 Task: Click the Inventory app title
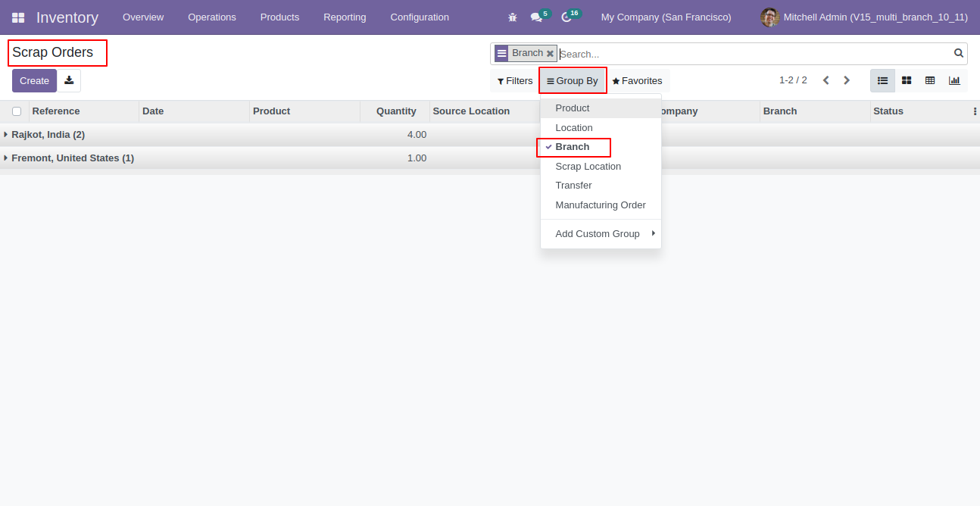(x=67, y=17)
